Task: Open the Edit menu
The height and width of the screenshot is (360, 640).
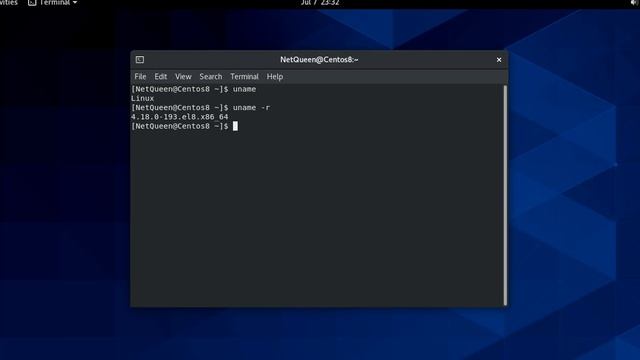Action: pyautogui.click(x=160, y=77)
